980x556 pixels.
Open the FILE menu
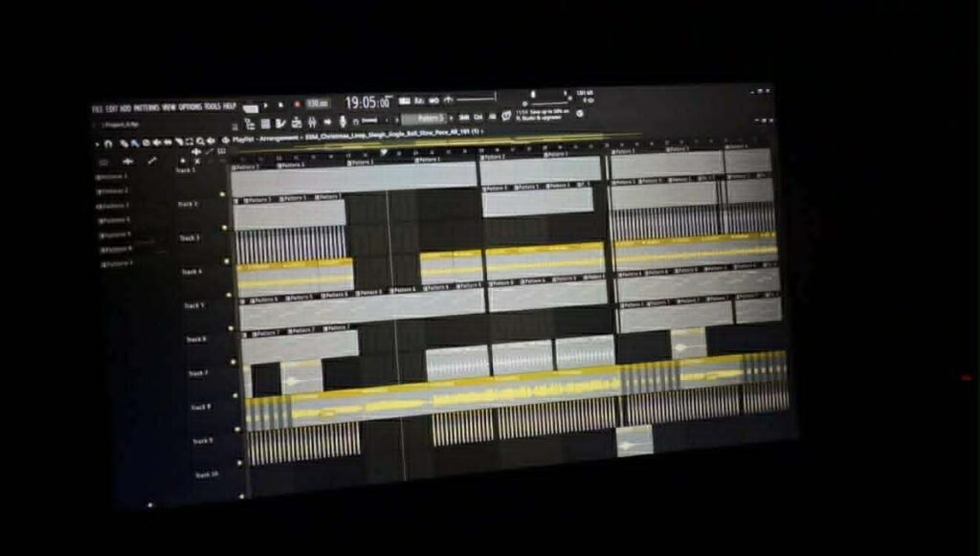point(97,108)
